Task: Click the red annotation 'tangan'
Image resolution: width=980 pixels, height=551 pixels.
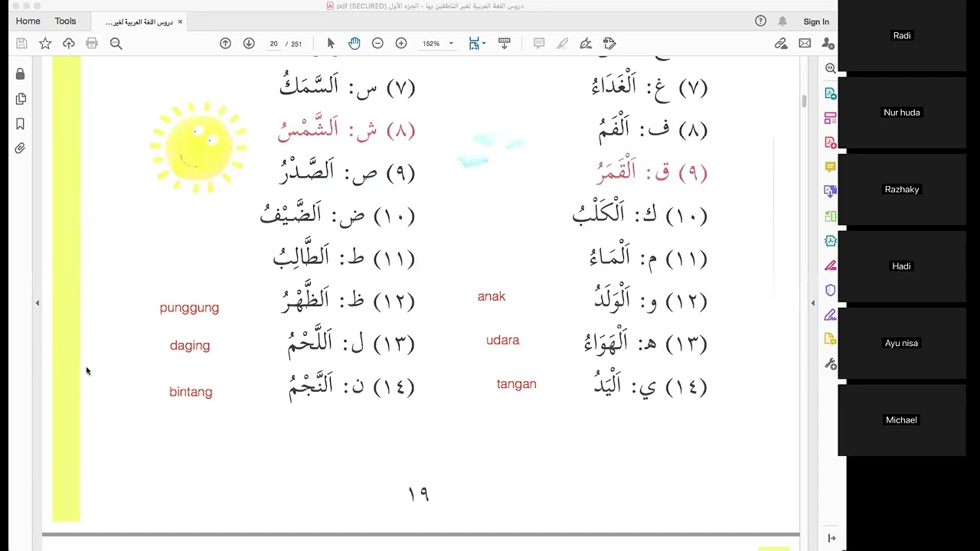Action: pyautogui.click(x=517, y=384)
